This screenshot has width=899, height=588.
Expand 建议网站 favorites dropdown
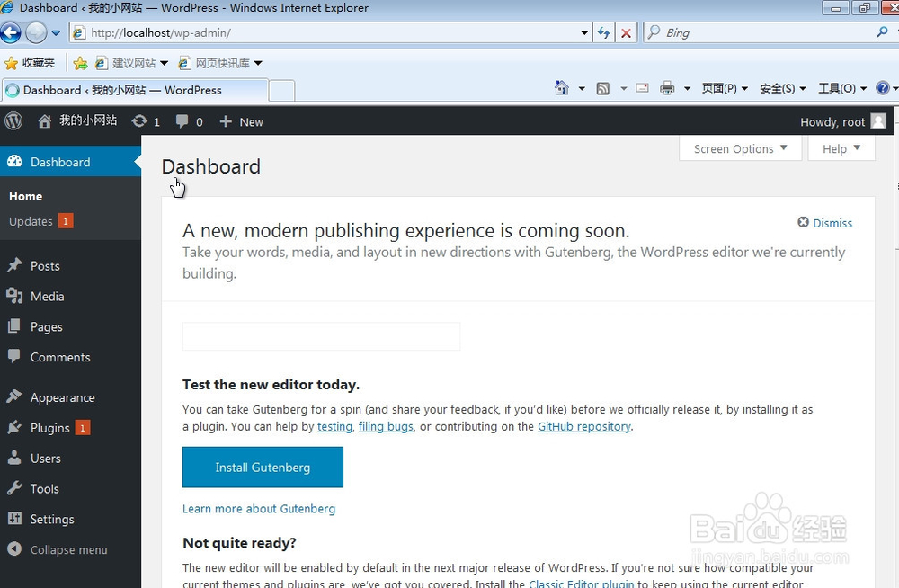(x=164, y=63)
